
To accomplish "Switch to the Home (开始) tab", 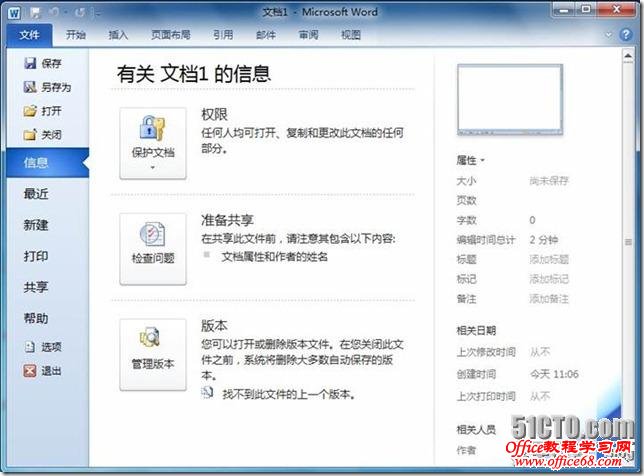I will [x=76, y=35].
